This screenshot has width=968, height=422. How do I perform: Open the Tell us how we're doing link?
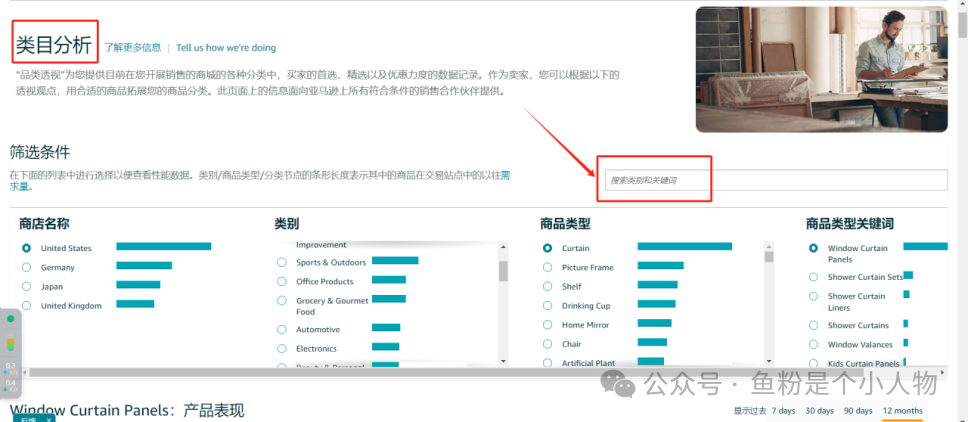tap(226, 48)
